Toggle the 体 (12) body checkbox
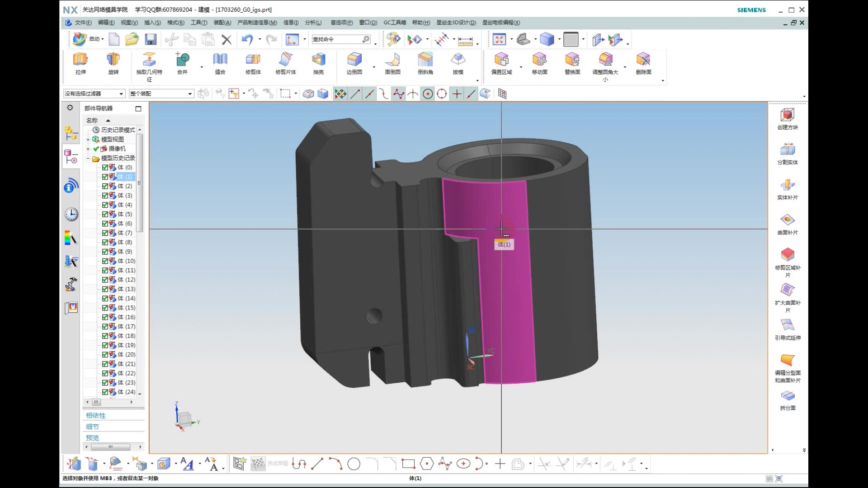Screen dimensions: 868x488 pos(105,280)
